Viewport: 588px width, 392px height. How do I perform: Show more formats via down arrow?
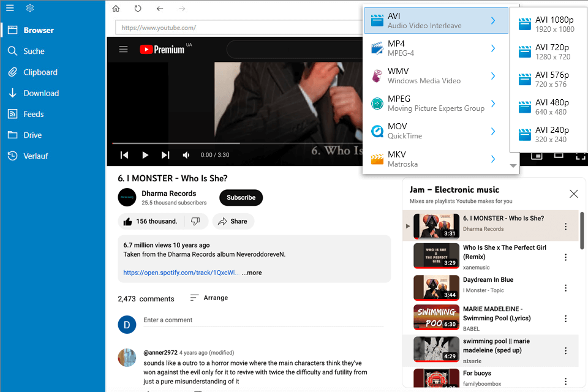(513, 166)
